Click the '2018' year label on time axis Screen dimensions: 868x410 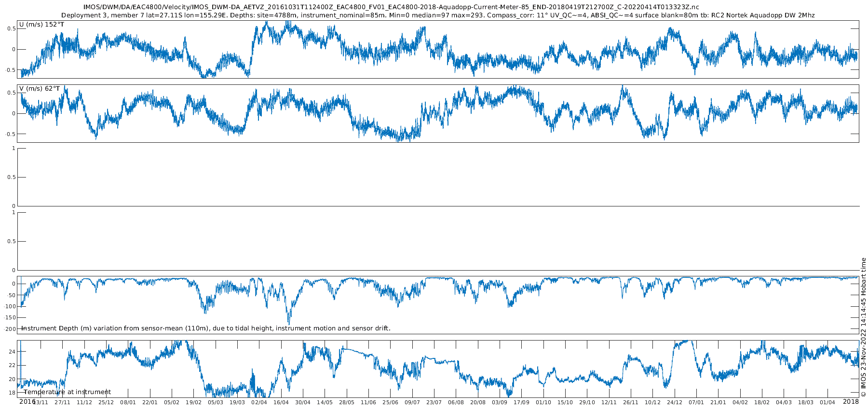(x=851, y=401)
